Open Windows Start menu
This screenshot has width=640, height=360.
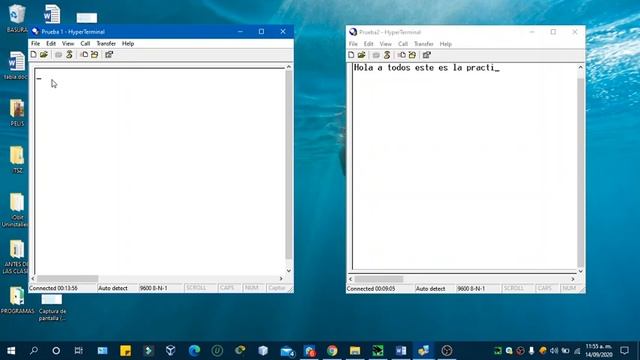point(11,351)
